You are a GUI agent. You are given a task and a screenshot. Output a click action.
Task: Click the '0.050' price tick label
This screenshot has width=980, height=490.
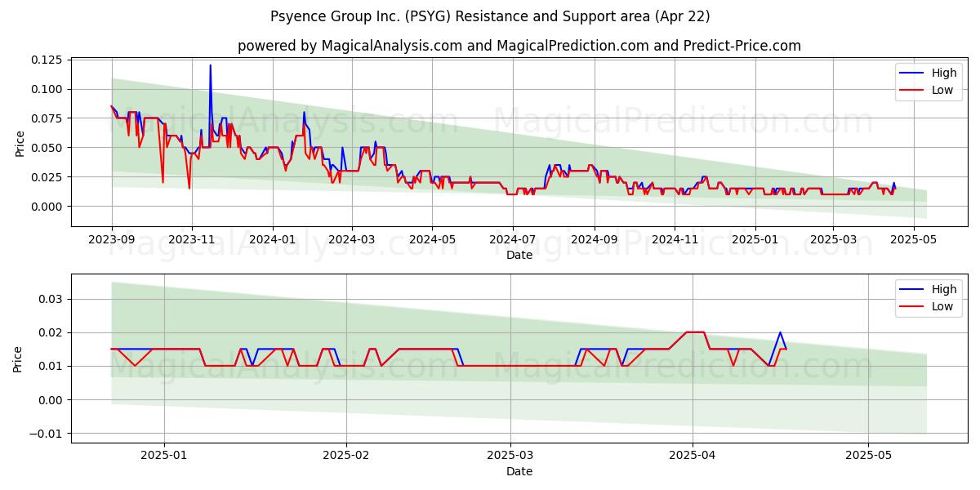tap(47, 148)
